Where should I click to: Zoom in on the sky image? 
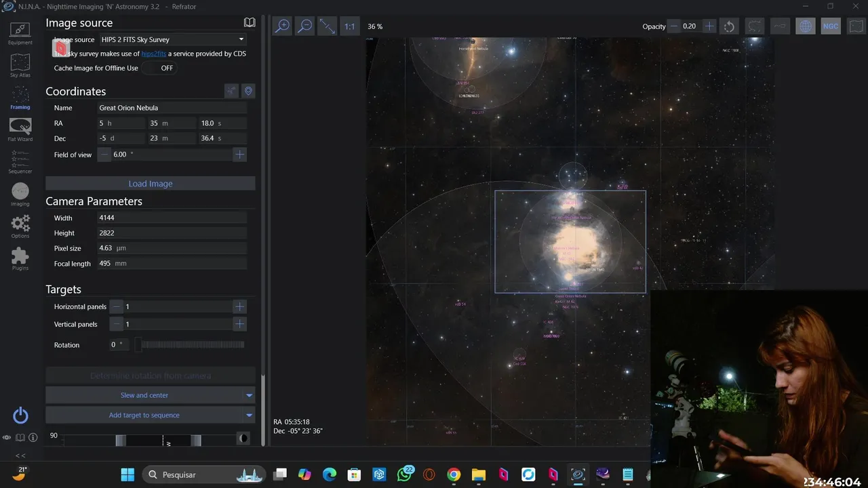click(x=282, y=26)
